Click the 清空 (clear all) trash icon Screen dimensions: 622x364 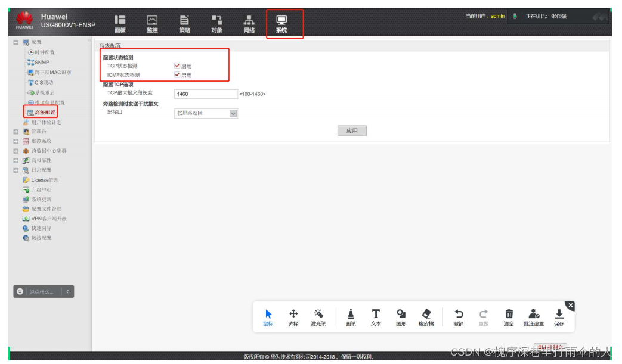(509, 314)
